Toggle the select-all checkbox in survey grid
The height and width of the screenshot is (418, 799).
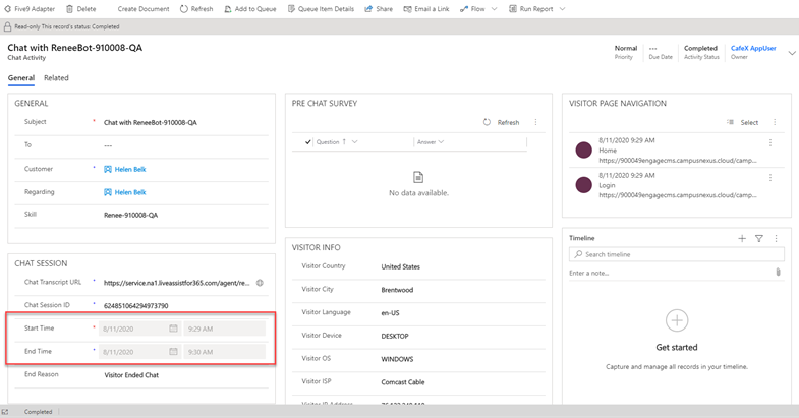[308, 142]
